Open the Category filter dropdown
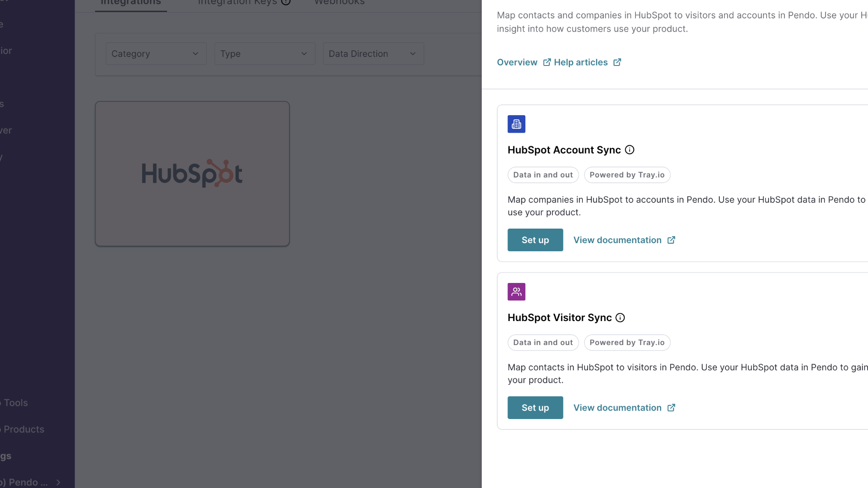Viewport: 868px width, 488px height. coord(156,54)
